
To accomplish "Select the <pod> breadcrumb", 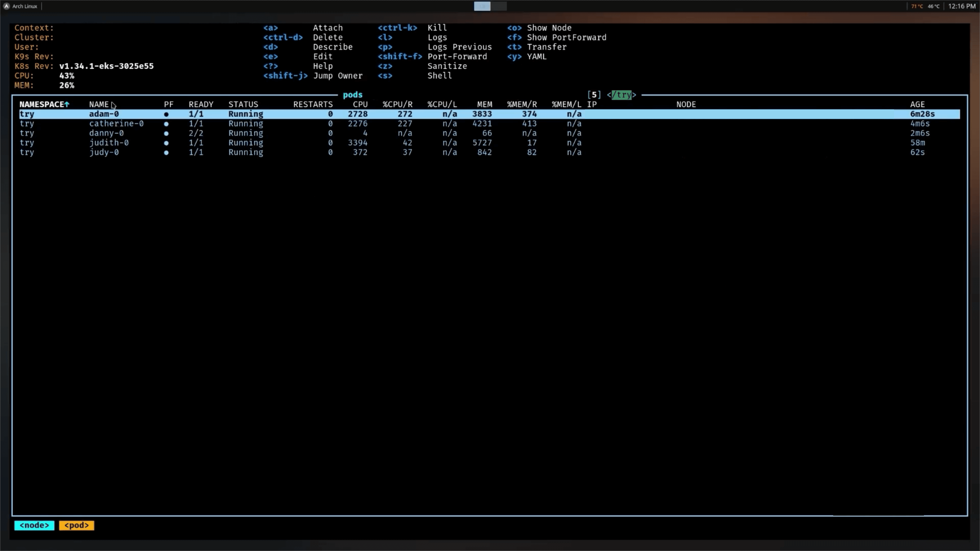I will tap(77, 525).
